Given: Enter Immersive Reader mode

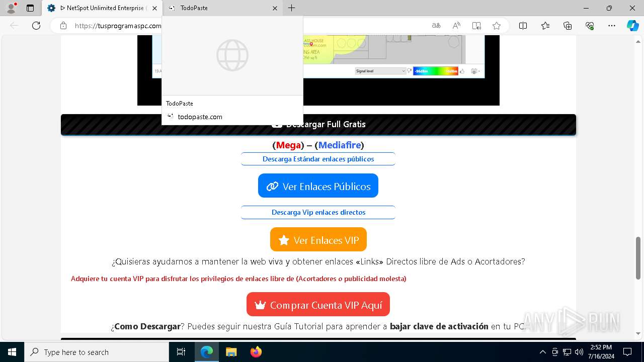Looking at the screenshot, I should point(476,26).
